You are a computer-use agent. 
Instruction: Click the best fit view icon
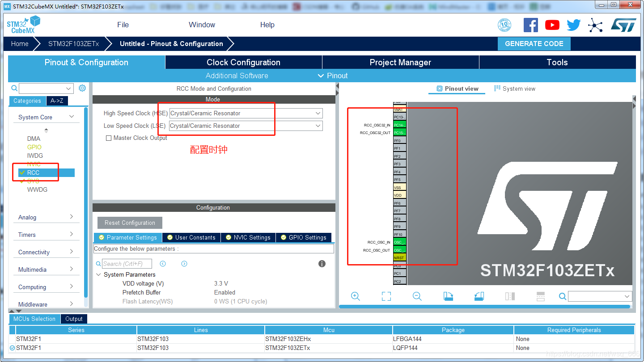click(x=386, y=296)
